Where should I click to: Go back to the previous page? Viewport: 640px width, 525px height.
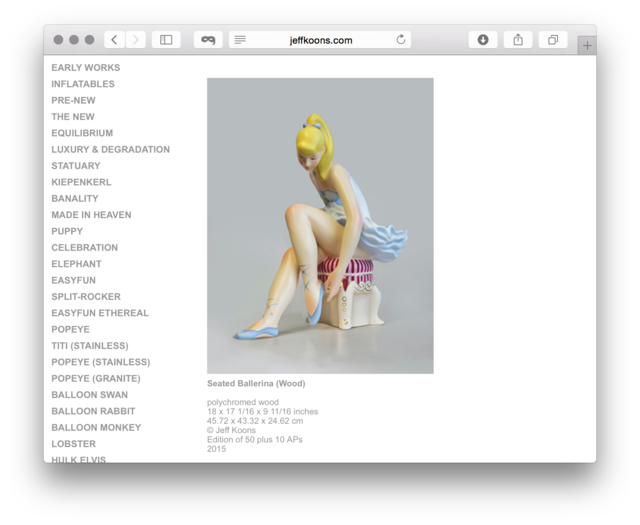[x=114, y=40]
